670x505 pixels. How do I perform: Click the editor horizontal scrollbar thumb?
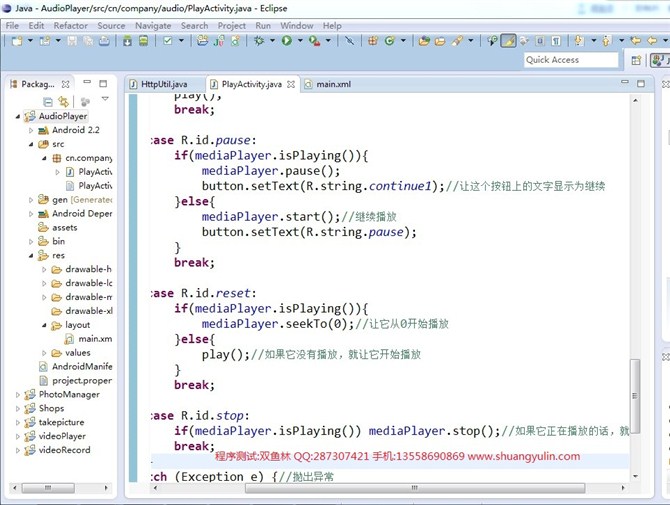point(415,488)
